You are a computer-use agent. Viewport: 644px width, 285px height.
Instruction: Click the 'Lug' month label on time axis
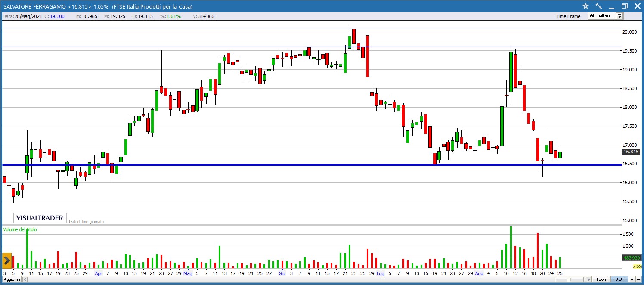tap(380, 273)
